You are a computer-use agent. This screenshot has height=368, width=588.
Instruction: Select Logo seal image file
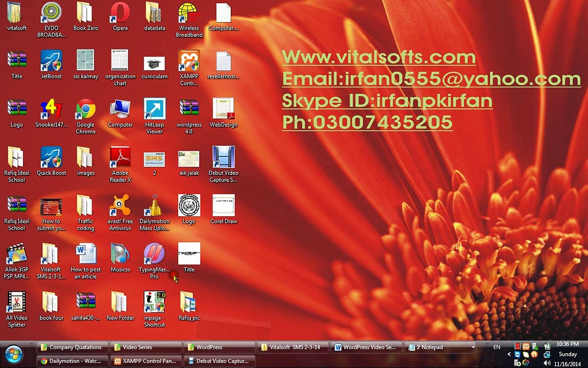click(x=189, y=210)
